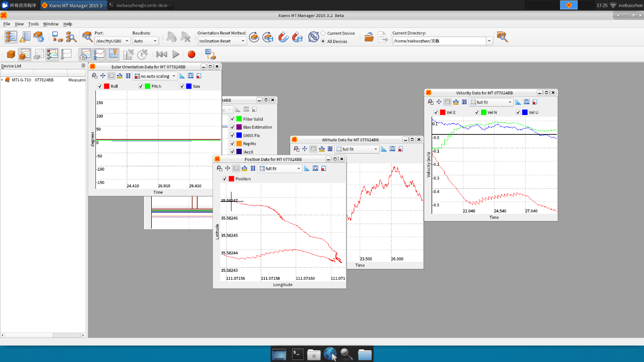Click the Rewind icon next to the Play button
Image resolution: width=644 pixels, height=362 pixels.
coord(162,54)
